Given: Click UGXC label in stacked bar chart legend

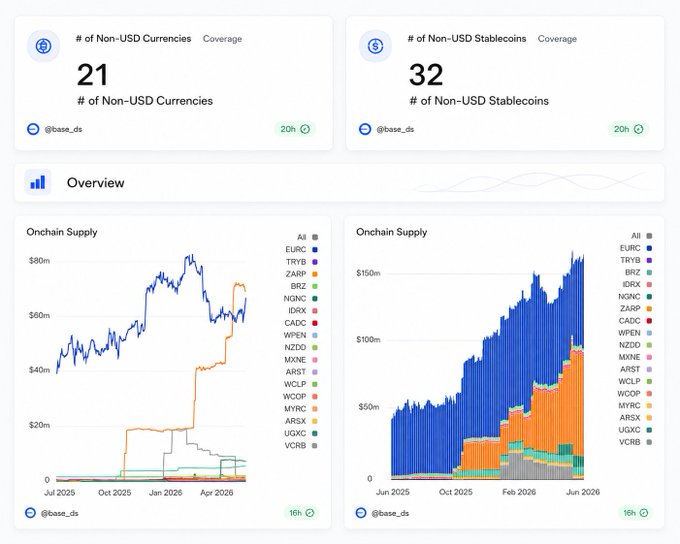Looking at the screenshot, I should 630,430.
